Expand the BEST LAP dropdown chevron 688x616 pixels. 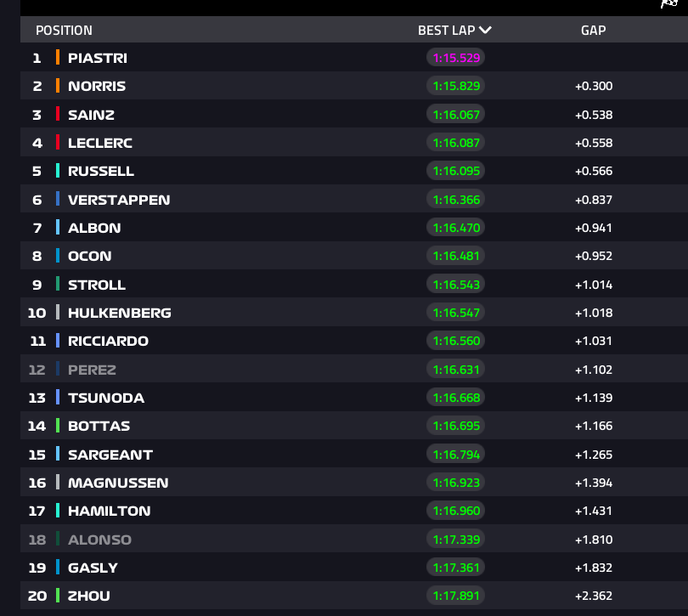click(485, 30)
